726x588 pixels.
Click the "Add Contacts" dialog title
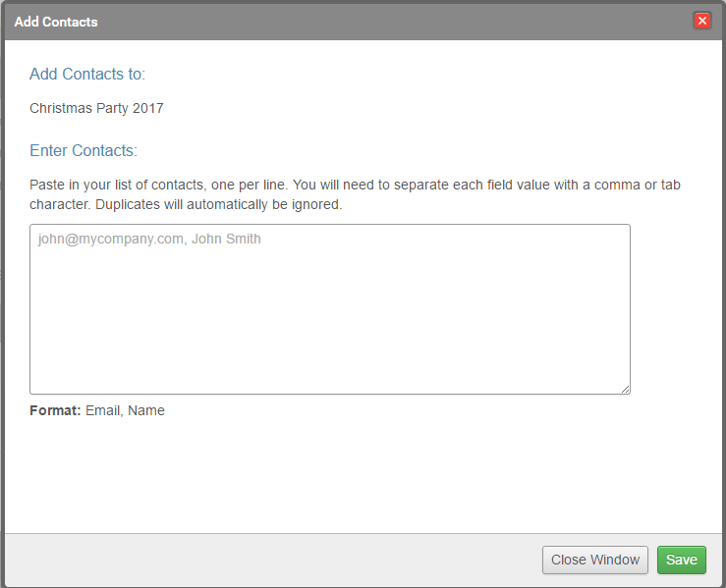pos(56,21)
